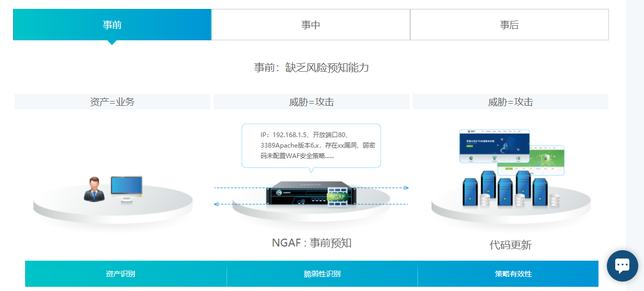644x291 pixels.
Task: Click the IP 192.168.1.5 info speech bubble
Action: pos(311,145)
